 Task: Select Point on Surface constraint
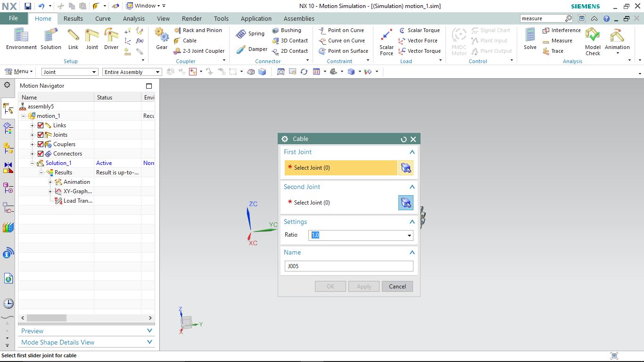343,51
